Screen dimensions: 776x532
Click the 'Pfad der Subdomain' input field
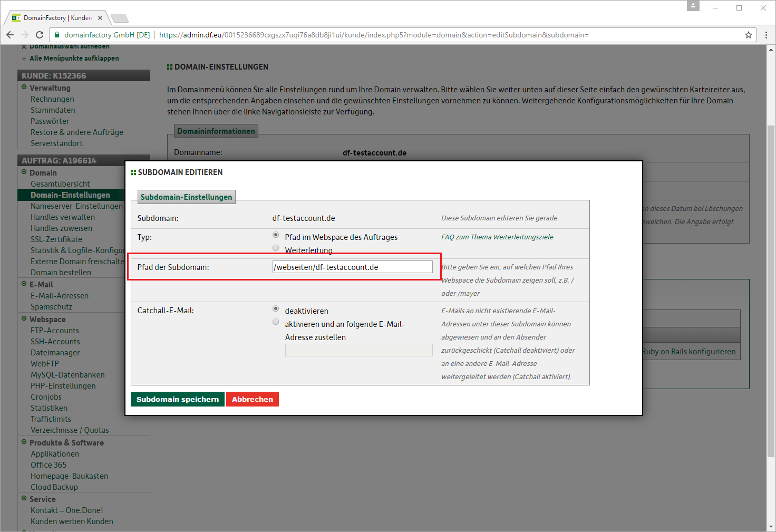(x=352, y=267)
